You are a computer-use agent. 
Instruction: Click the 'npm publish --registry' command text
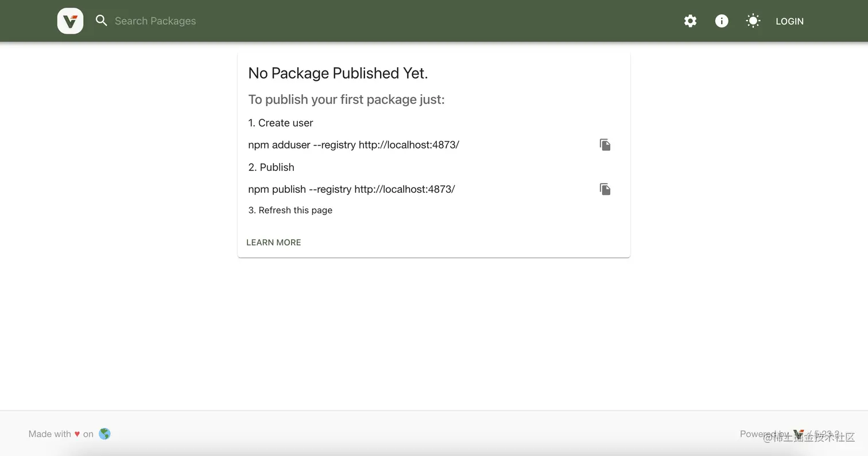[351, 189]
